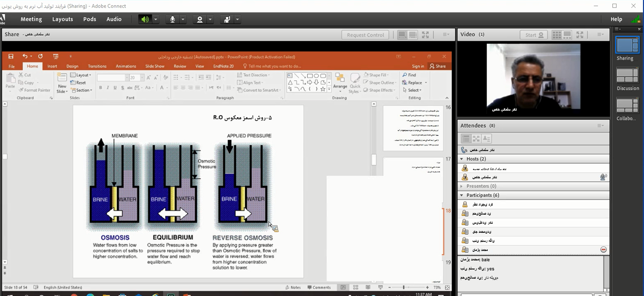Click the Request Control button
This screenshot has height=296, width=644.
pyautogui.click(x=365, y=35)
